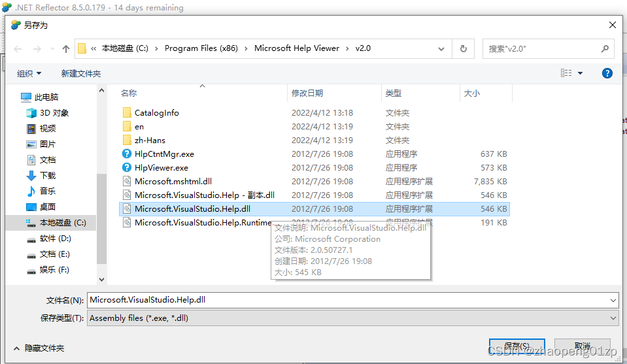Click the v2.0 breadcrumb
The width and height of the screenshot is (627, 364).
tap(363, 48)
